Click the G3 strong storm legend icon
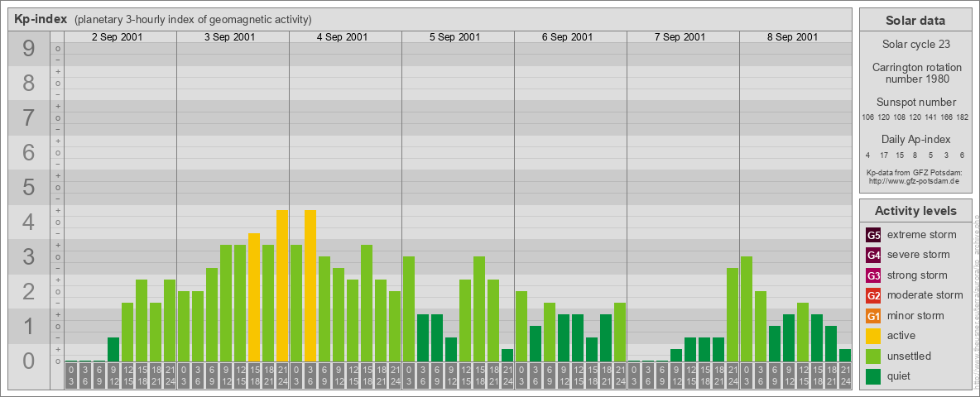Image resolution: width=980 pixels, height=397 pixels. pyautogui.click(x=873, y=275)
